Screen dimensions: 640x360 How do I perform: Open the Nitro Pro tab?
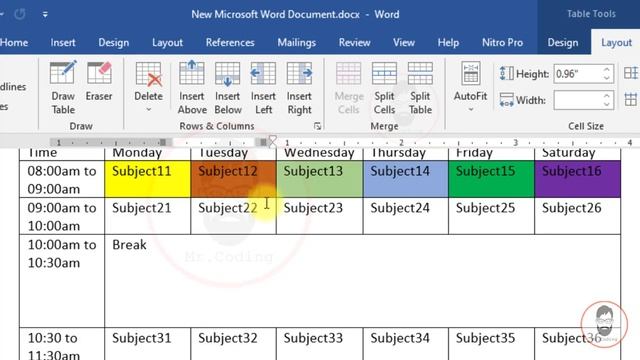point(502,42)
